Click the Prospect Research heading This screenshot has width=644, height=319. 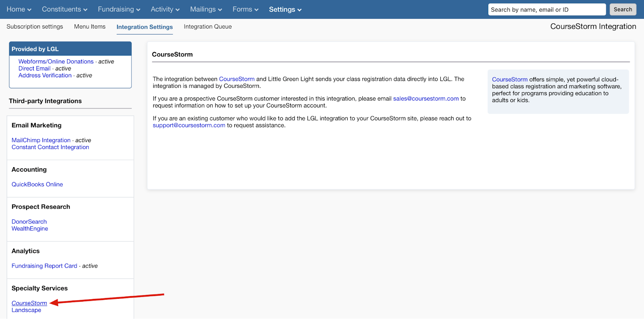tap(41, 207)
